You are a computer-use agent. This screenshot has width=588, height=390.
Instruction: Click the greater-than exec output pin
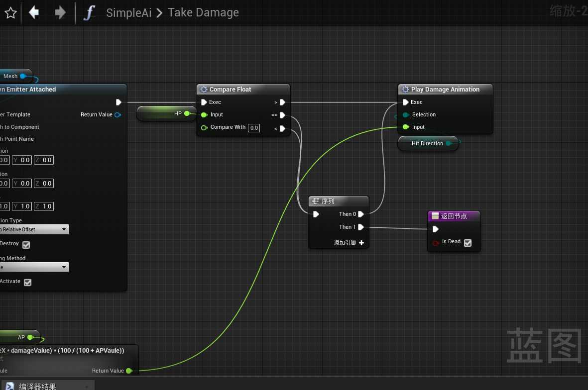(282, 102)
